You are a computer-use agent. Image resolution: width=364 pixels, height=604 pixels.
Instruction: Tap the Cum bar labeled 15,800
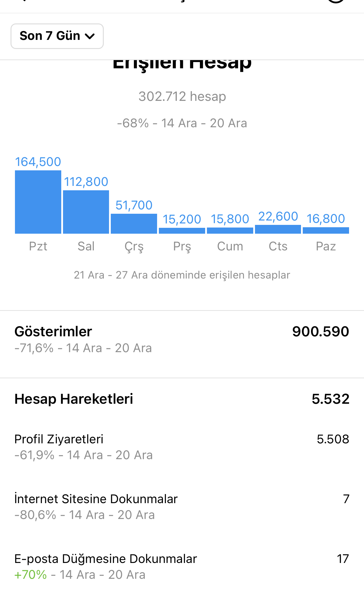pyautogui.click(x=230, y=231)
